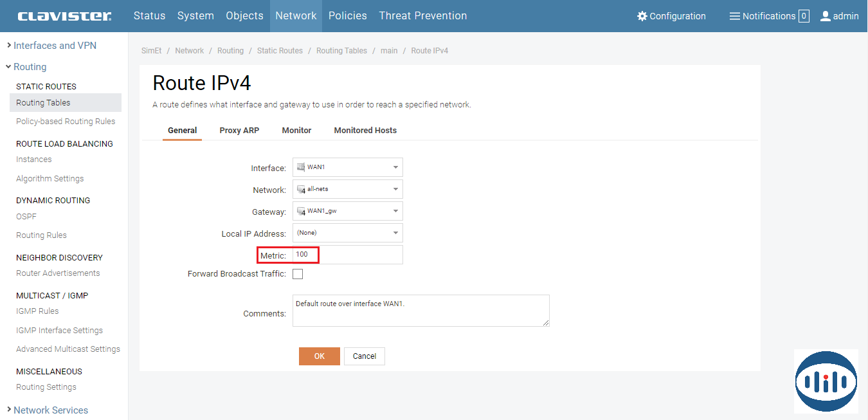868x420 pixels.
Task: Click the admin user icon
Action: pos(826,16)
